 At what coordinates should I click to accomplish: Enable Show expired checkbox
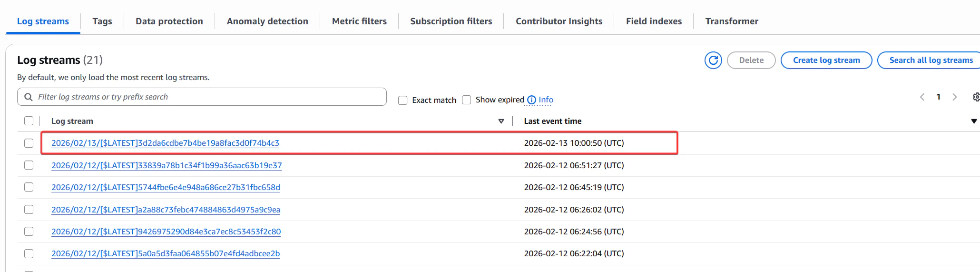coord(467,100)
